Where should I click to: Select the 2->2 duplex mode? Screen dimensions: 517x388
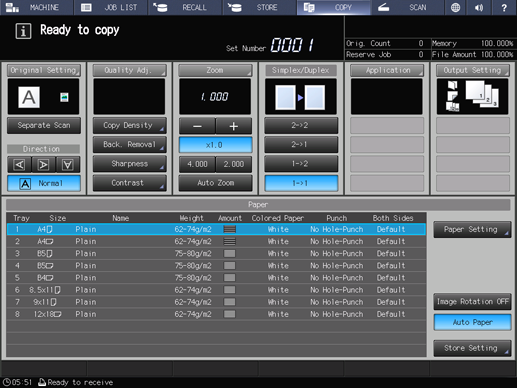[x=301, y=125]
